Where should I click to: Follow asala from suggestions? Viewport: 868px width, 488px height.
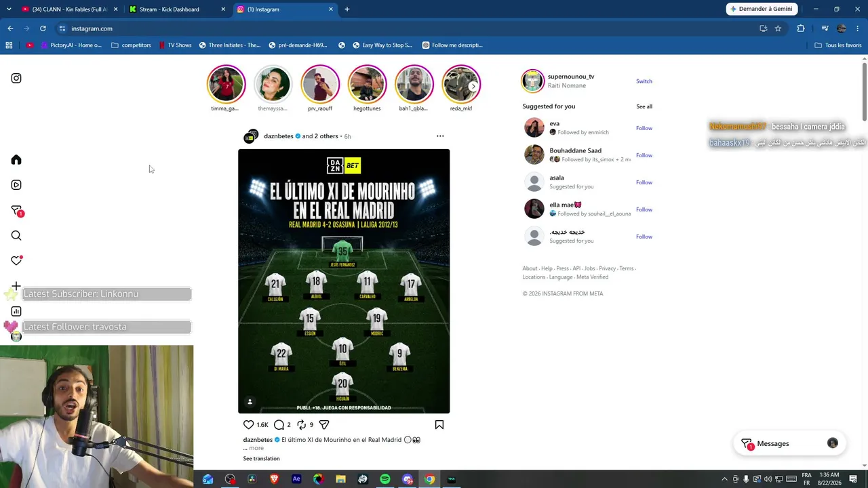pos(644,182)
